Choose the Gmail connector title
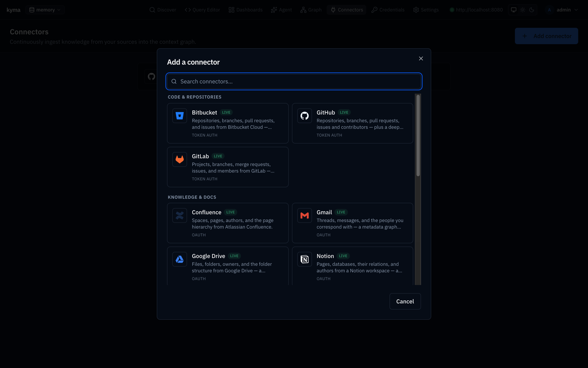Image resolution: width=588 pixels, height=368 pixels. (x=324, y=212)
